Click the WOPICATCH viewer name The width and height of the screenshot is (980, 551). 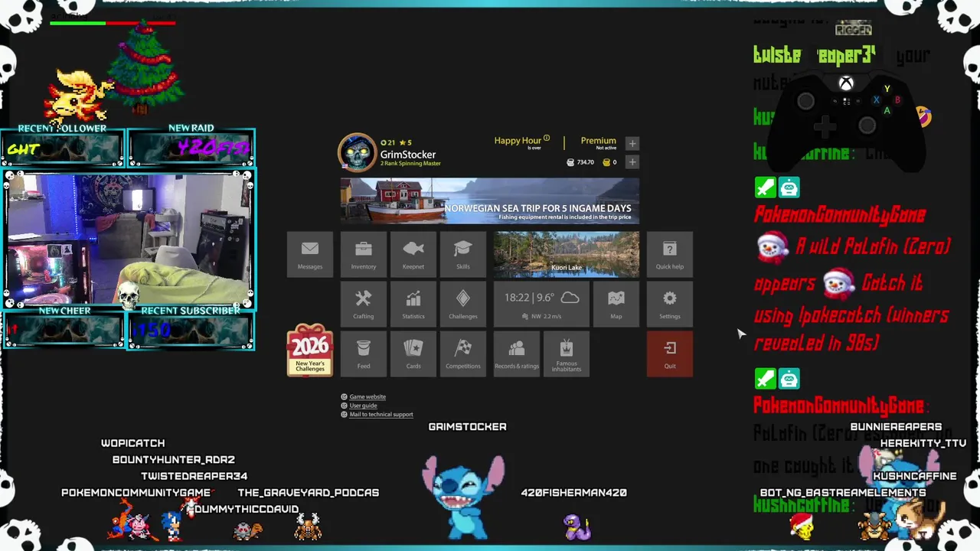132,443
